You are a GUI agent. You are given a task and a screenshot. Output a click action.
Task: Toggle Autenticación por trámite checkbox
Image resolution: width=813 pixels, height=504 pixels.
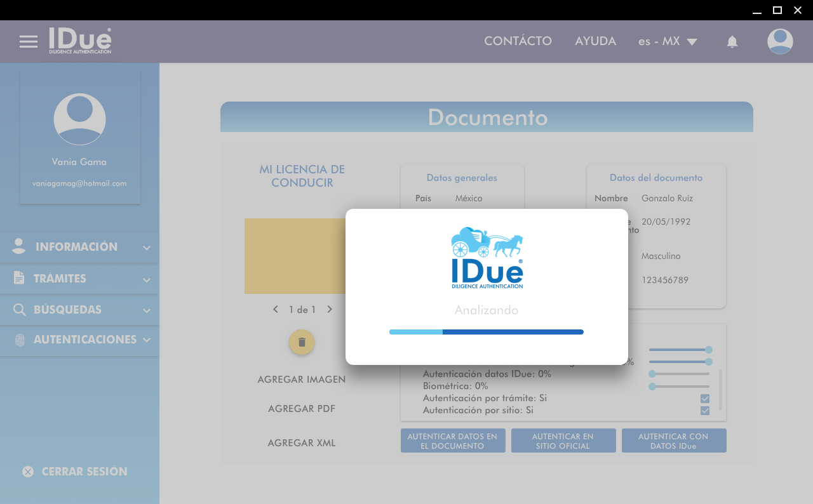tap(704, 399)
